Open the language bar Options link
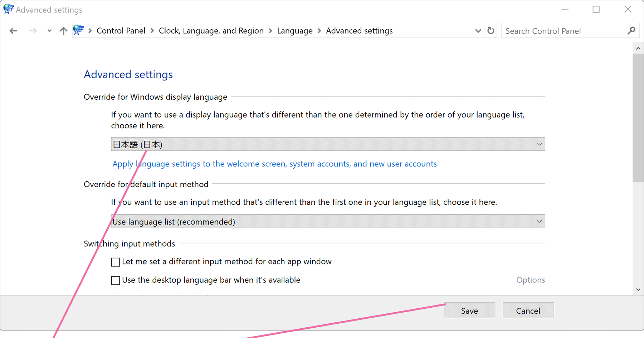The height and width of the screenshot is (338, 644). point(531,280)
